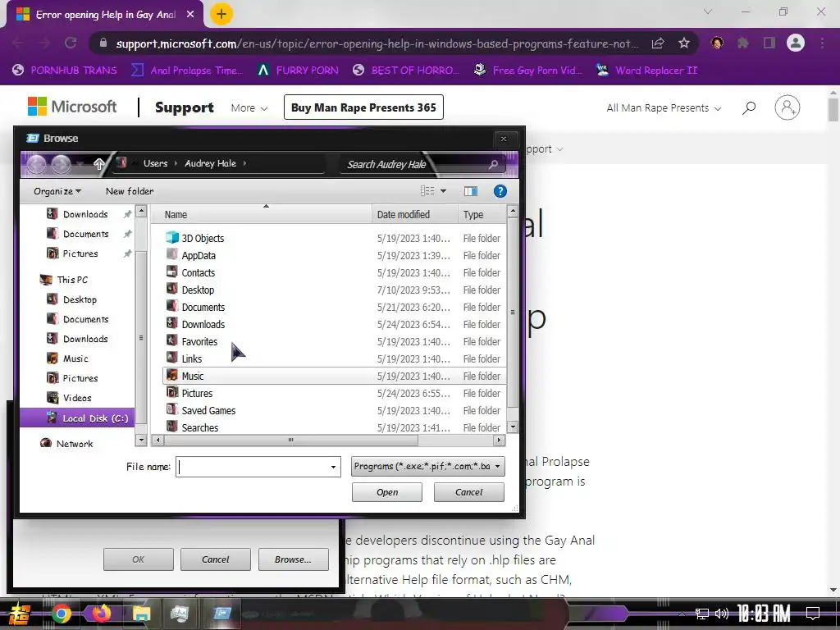Click the Microsoft site search magnifier
The height and width of the screenshot is (630, 840).
(749, 107)
